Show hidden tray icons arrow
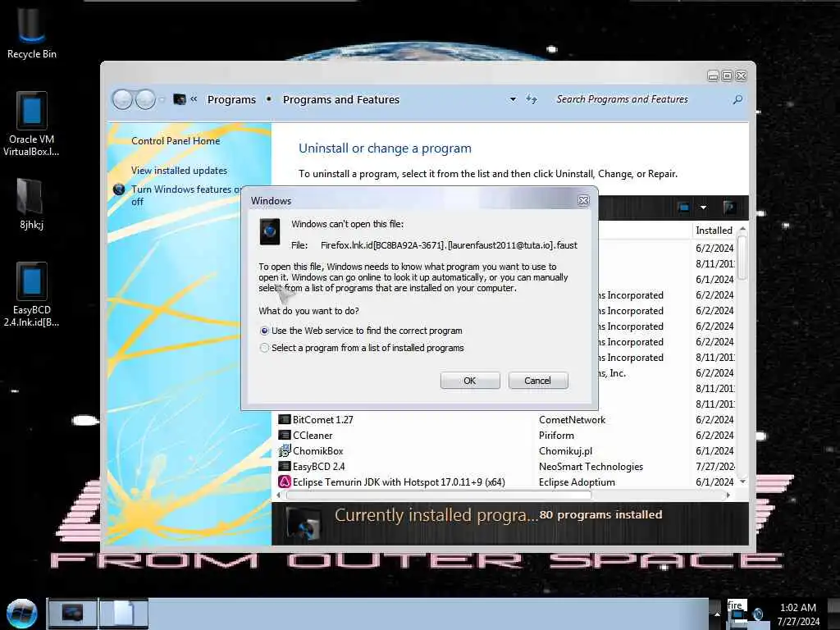The width and height of the screenshot is (840, 630). [x=717, y=614]
